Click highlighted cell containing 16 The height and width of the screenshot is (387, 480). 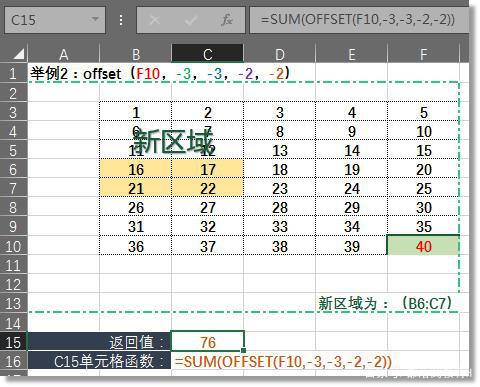(136, 169)
